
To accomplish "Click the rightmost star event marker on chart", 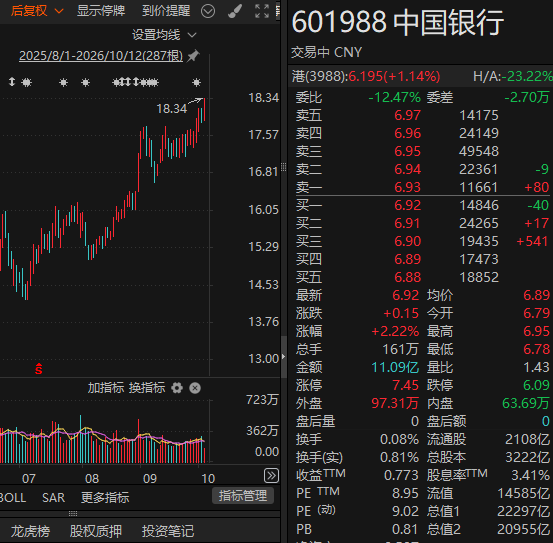I will [196, 83].
